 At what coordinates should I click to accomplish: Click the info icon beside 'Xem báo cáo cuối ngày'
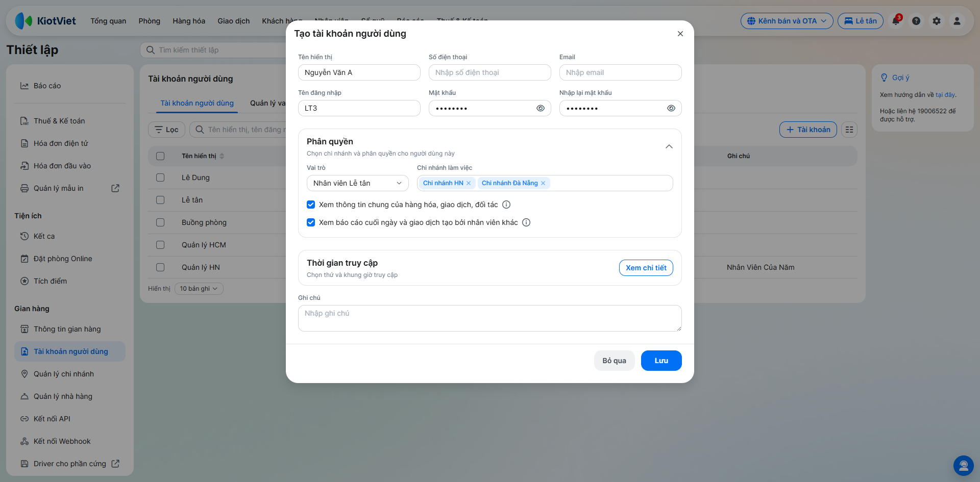pos(526,222)
